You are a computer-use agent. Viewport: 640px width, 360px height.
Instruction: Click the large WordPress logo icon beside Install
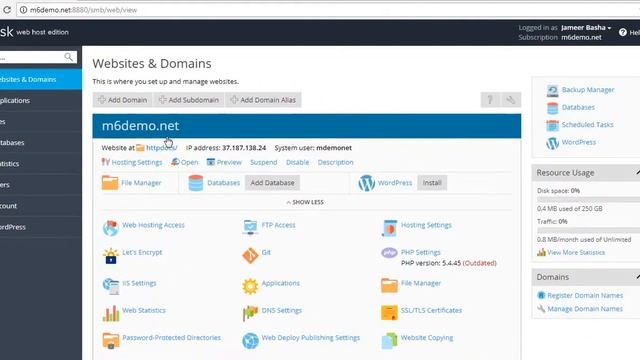coord(366,183)
